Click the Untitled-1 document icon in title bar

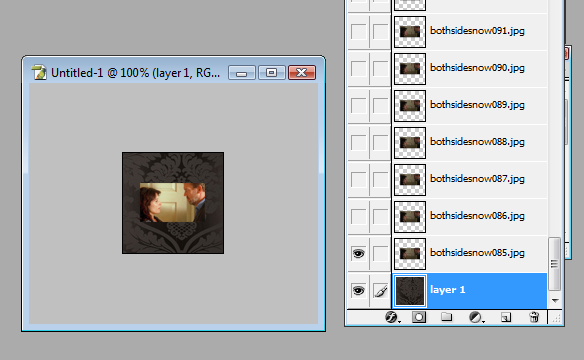[39, 72]
